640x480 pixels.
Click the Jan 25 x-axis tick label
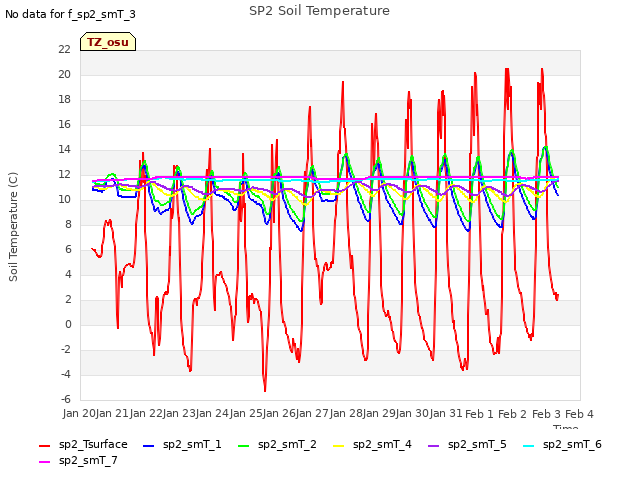click(x=246, y=413)
